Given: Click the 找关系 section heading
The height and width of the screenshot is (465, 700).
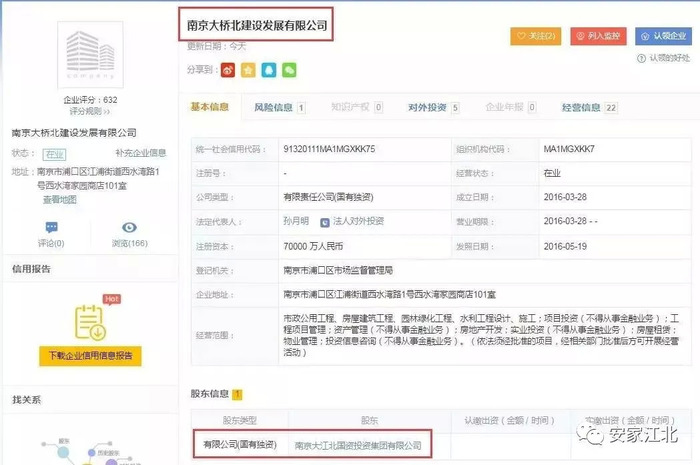Looking at the screenshot, I should 27,400.
